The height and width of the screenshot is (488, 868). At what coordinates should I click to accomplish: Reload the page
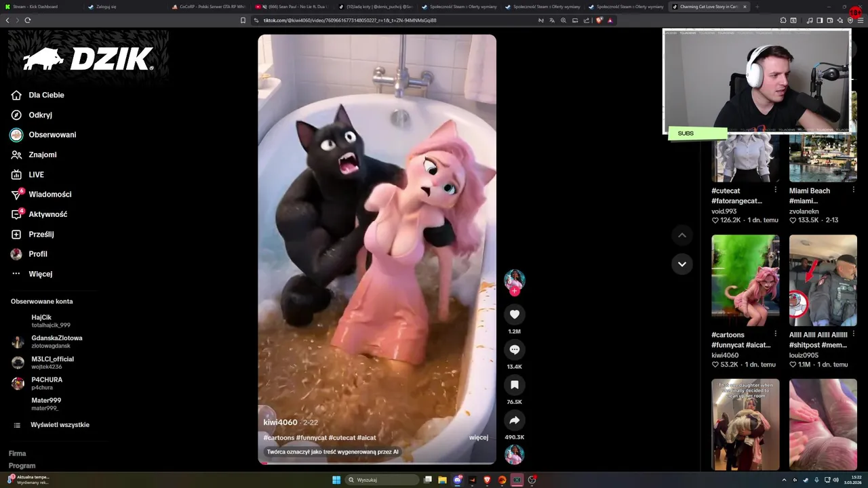coord(28,20)
